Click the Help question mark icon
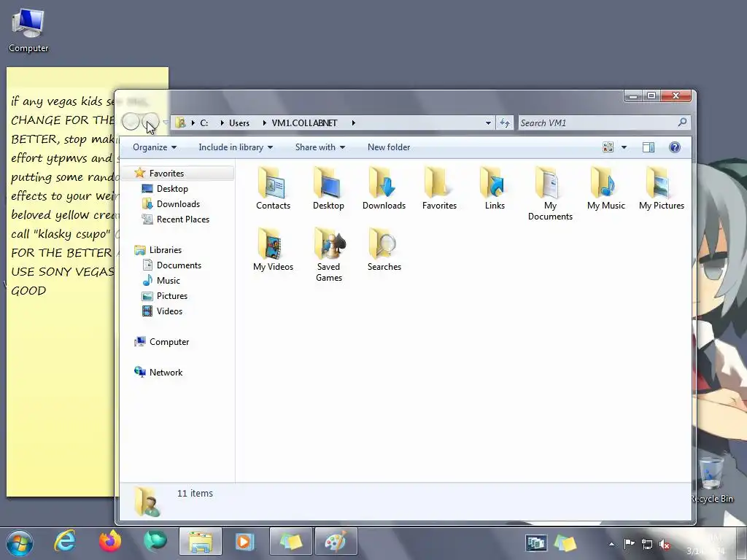The width and height of the screenshot is (747, 560). coord(675,147)
